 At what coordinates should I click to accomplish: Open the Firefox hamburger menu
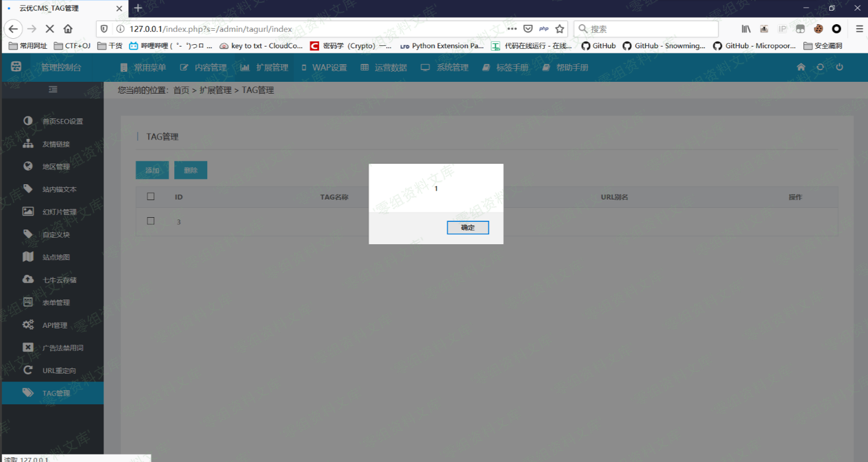point(859,29)
